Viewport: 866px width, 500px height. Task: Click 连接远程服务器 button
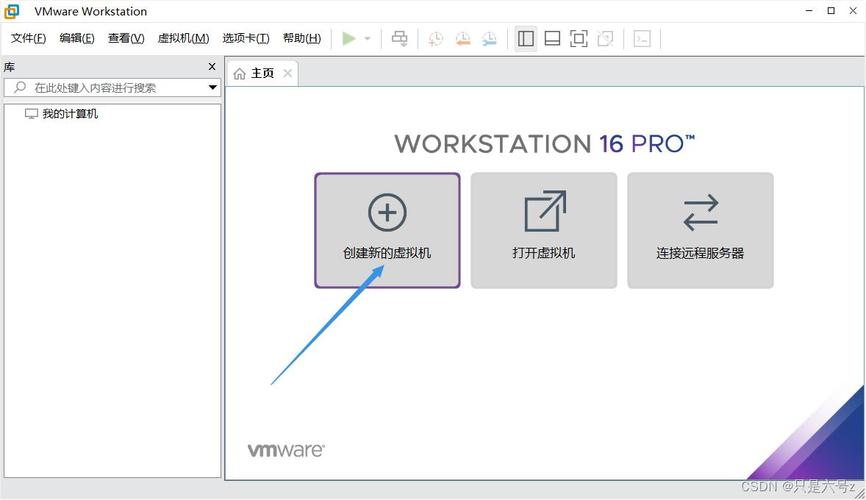700,230
